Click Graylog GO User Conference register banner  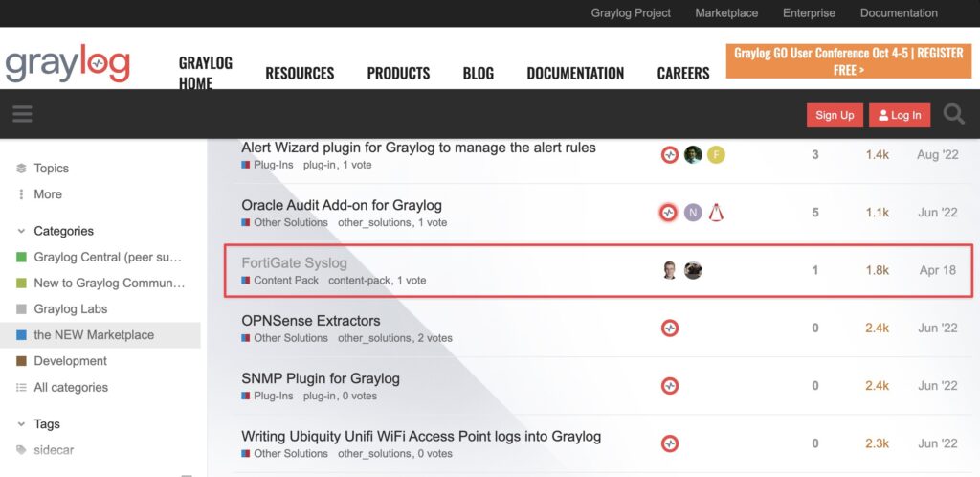pos(849,61)
